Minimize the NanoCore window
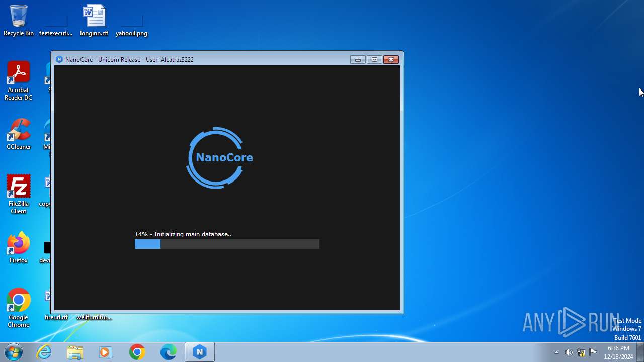 click(358, 59)
